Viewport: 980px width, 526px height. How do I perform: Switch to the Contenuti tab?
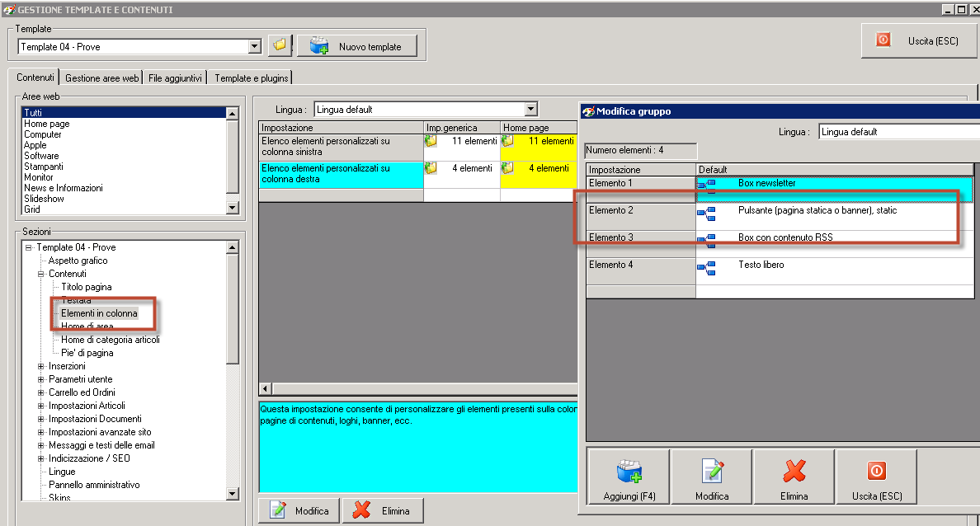click(35, 77)
